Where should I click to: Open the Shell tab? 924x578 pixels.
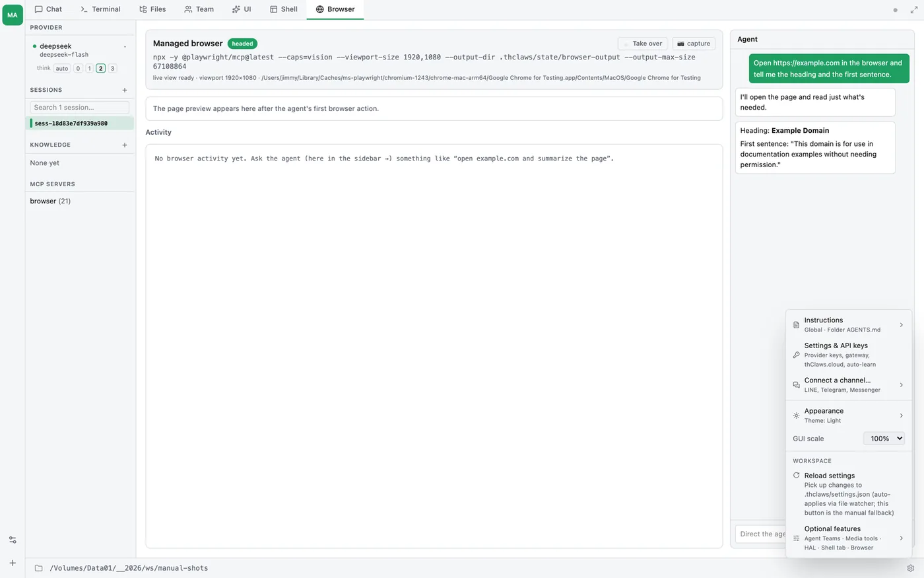pos(284,9)
